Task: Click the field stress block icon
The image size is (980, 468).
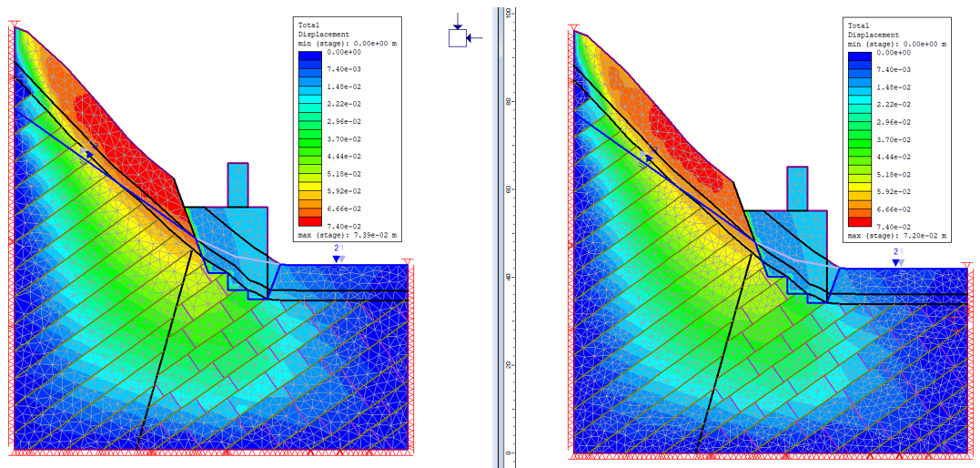Action: 458,37
